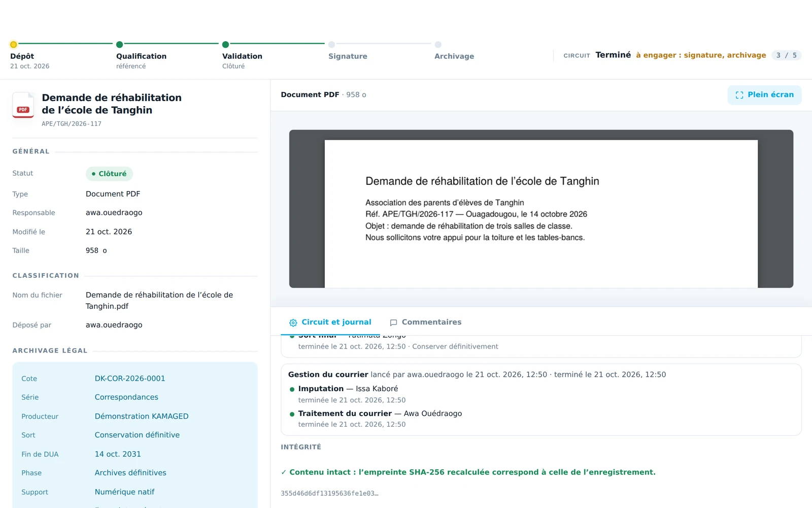Click the Contenu intact integrity message
Viewport: 812px width, 508px height.
tap(468, 472)
